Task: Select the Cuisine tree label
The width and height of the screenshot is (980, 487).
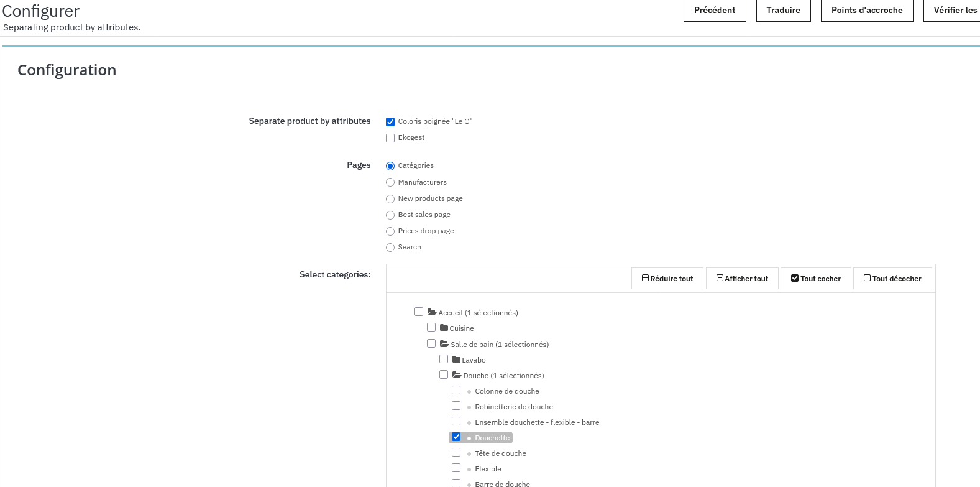Action: click(462, 328)
